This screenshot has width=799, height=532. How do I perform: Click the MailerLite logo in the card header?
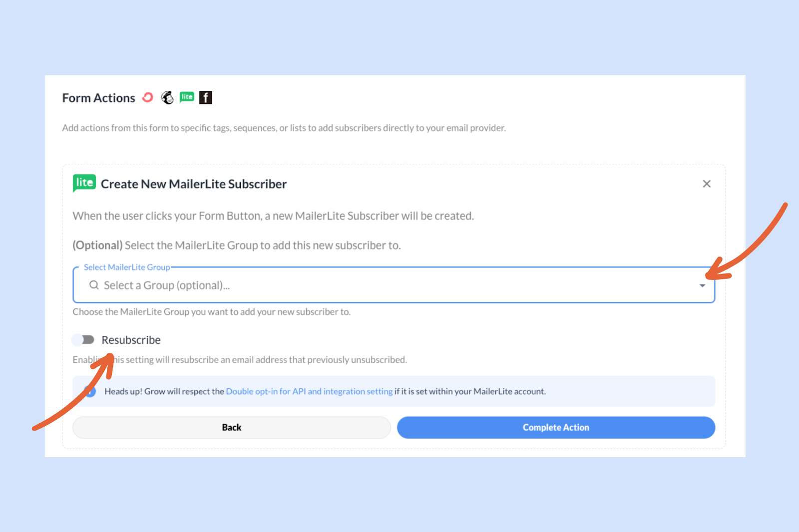[84, 183]
